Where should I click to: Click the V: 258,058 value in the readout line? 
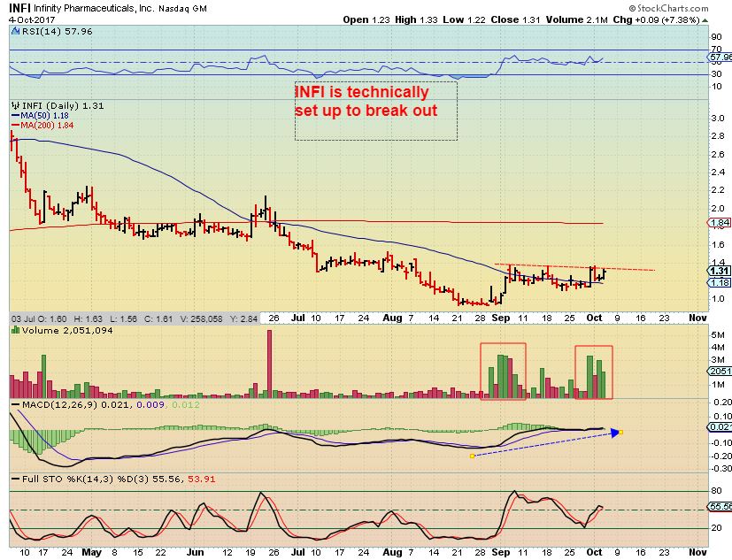point(201,318)
